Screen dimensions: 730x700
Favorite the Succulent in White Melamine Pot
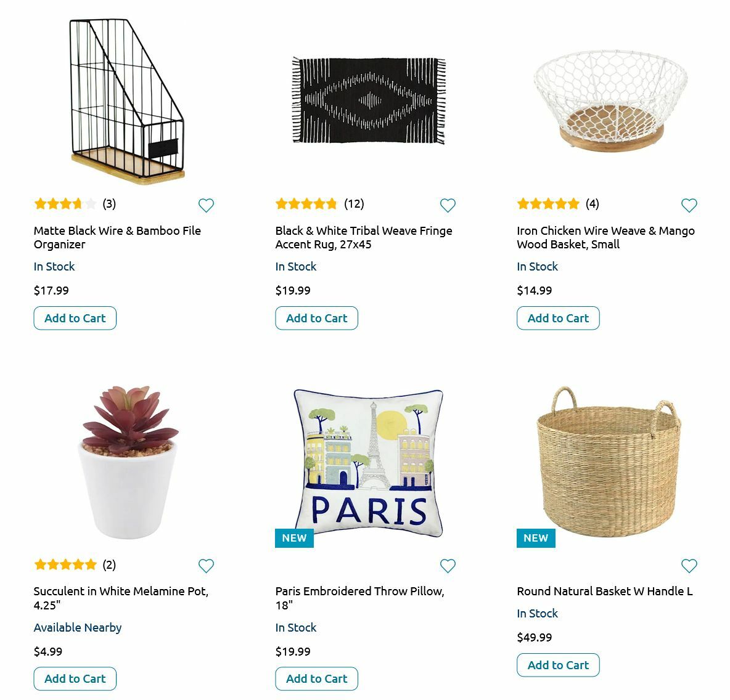point(206,566)
